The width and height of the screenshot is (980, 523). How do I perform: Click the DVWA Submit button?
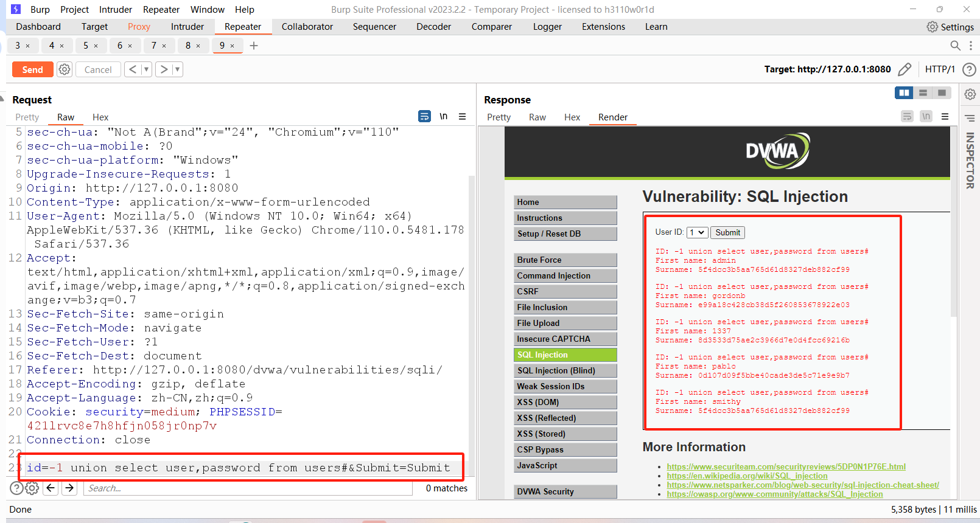727,232
